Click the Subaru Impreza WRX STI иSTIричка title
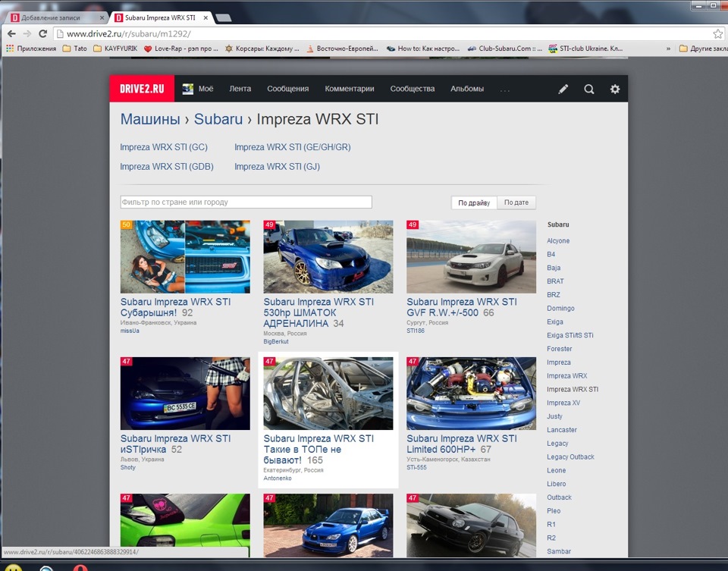Viewport: 728px width, 571px height. (175, 444)
